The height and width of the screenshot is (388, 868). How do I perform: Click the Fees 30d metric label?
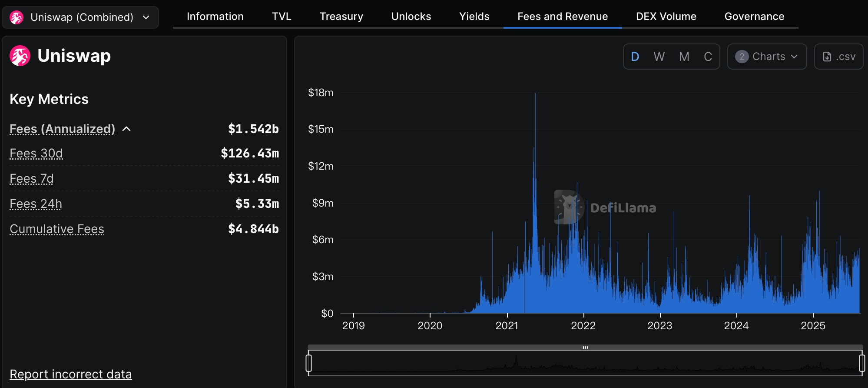(36, 154)
